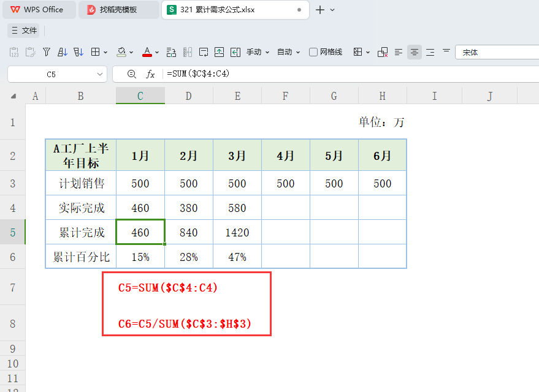
Task: Click the green left-arrow box icon
Action: point(235,52)
